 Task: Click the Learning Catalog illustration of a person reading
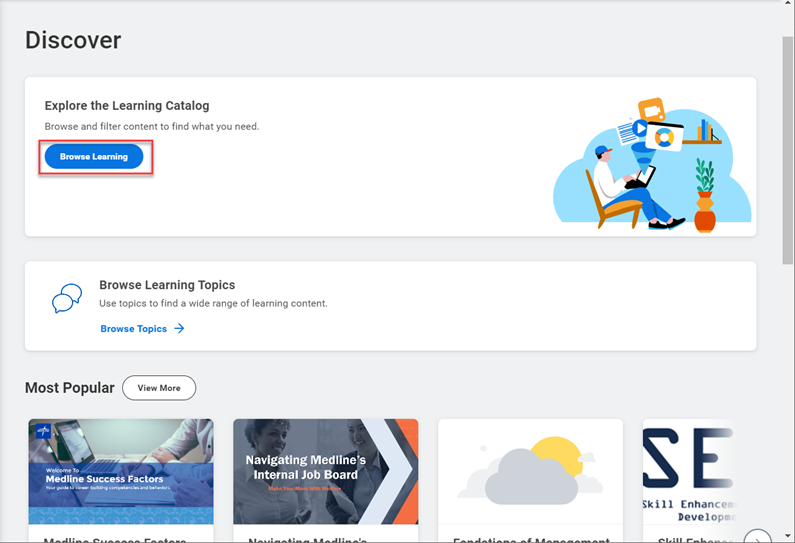point(630,185)
